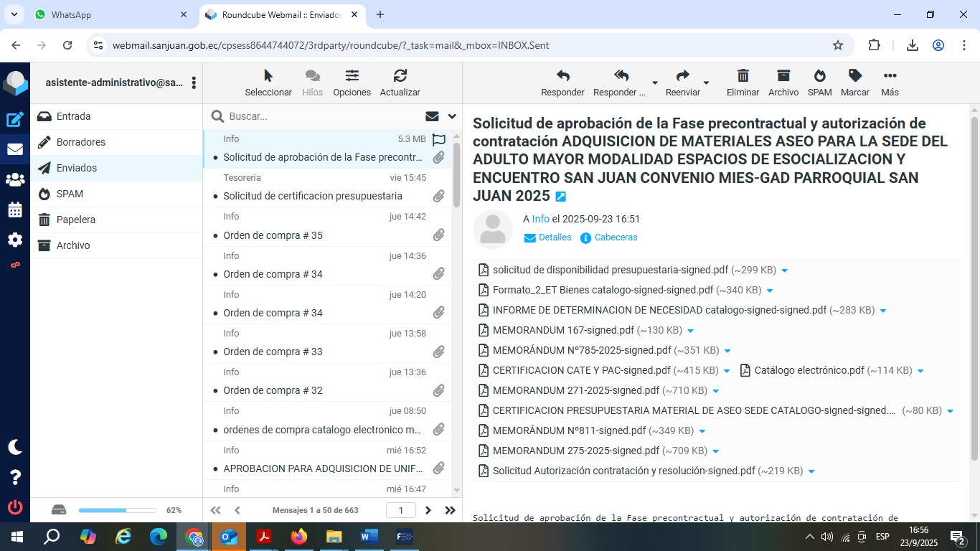The image size is (980, 551).
Task: Expand options for MEMORANDUM 167-signed.pdf attachment
Action: point(691,331)
